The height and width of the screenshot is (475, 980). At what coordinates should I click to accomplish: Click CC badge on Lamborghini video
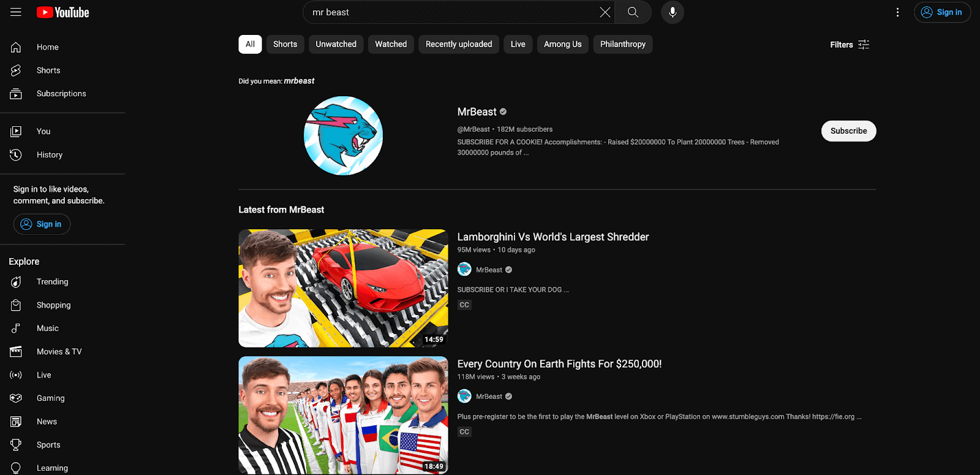pos(464,305)
